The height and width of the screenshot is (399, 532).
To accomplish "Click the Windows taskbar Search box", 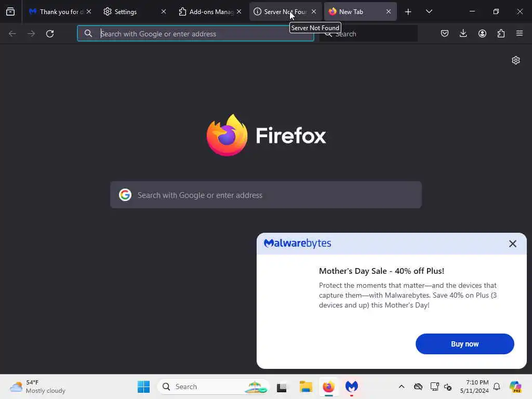I will pos(213,387).
